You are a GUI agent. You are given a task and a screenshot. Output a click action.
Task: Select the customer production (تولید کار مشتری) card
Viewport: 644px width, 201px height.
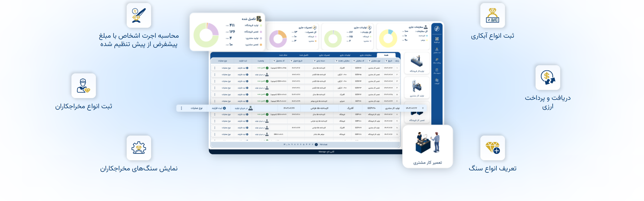tap(417, 88)
